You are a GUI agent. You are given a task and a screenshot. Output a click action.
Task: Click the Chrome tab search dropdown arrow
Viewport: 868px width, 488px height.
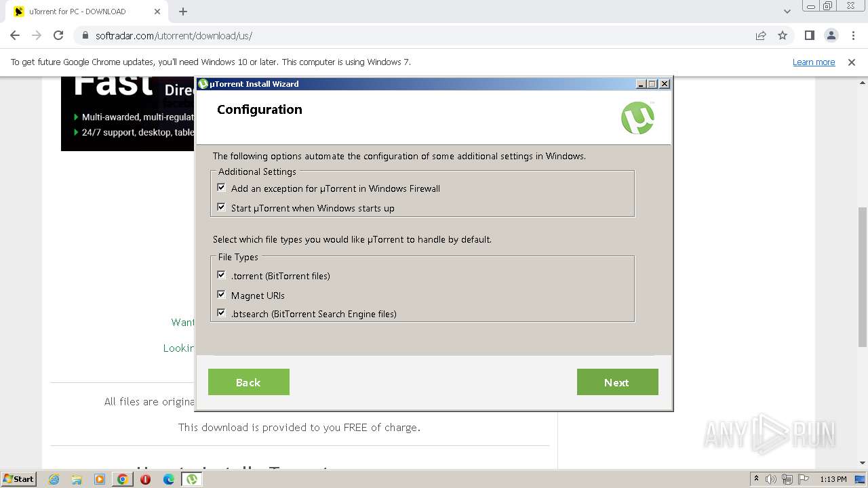click(787, 12)
